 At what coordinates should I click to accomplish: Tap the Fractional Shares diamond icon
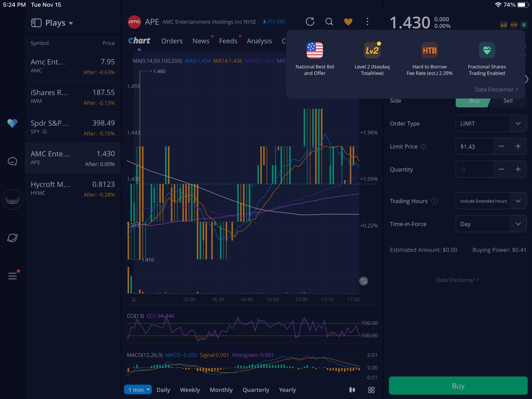[x=487, y=50]
